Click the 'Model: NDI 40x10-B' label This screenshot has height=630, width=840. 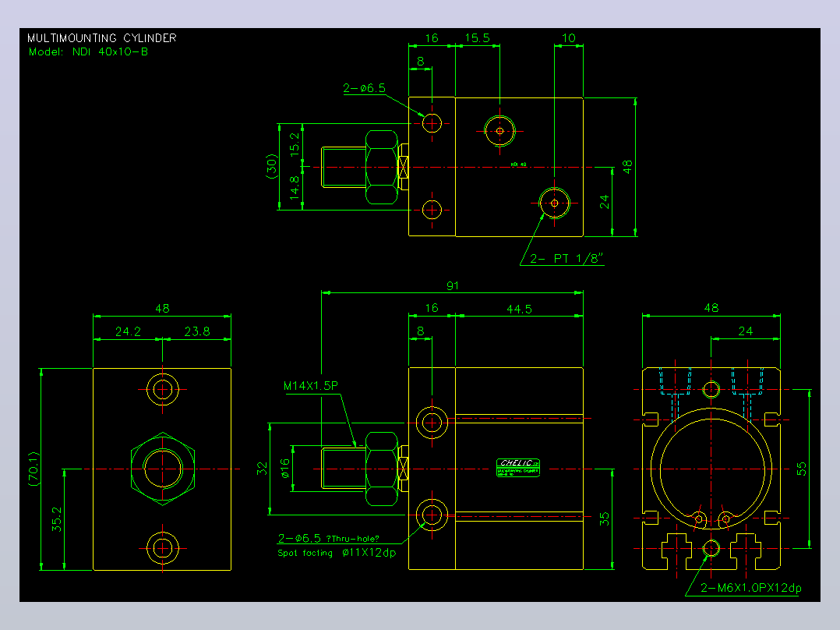88,52
